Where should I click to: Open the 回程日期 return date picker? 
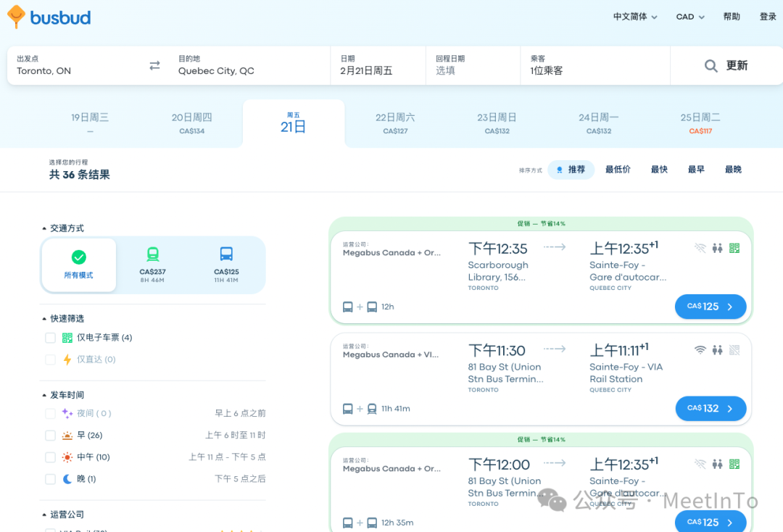tap(473, 65)
